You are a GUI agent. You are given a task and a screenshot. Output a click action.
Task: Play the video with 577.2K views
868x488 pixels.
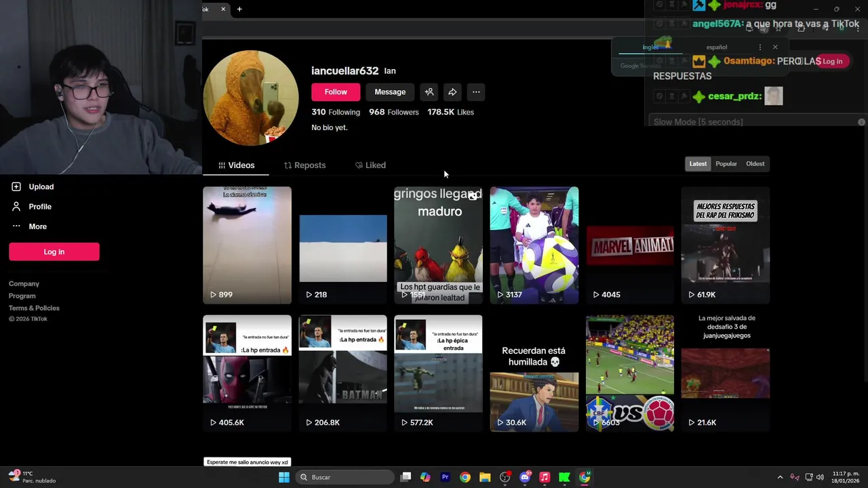(x=438, y=373)
